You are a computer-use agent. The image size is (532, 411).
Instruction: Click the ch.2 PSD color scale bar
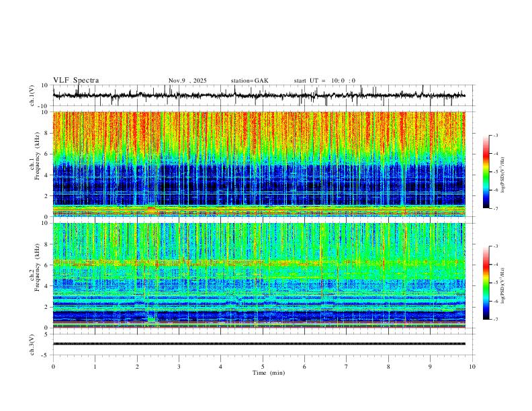(x=486, y=283)
